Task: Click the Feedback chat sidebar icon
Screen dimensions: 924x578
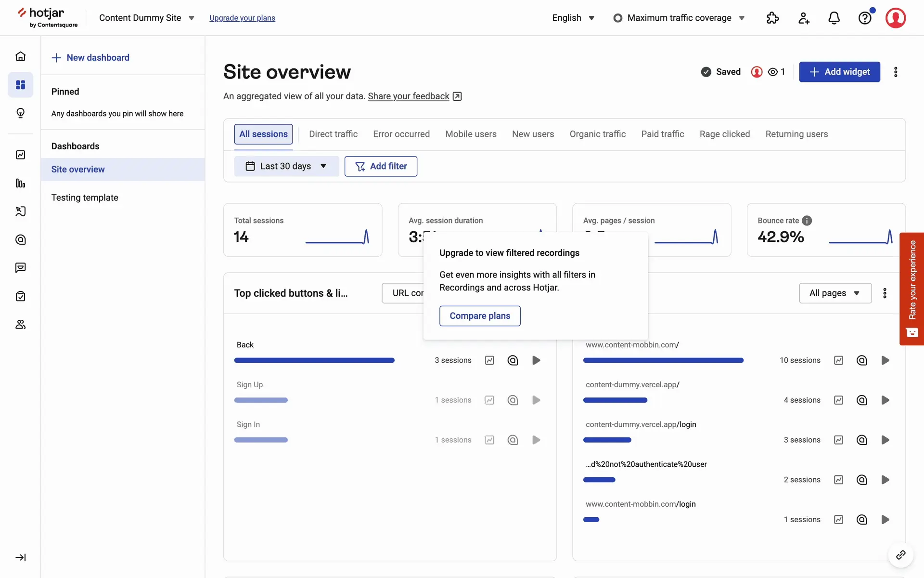Action: (x=20, y=268)
